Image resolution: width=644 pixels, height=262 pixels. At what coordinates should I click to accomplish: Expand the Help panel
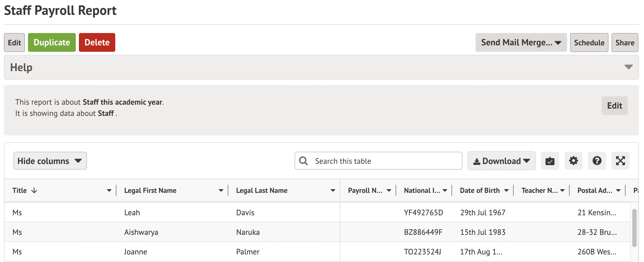click(x=628, y=67)
